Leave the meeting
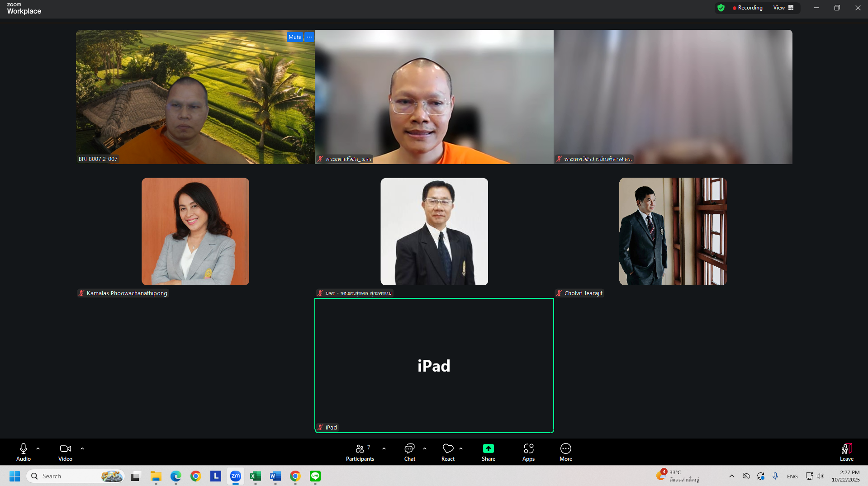 click(846, 452)
